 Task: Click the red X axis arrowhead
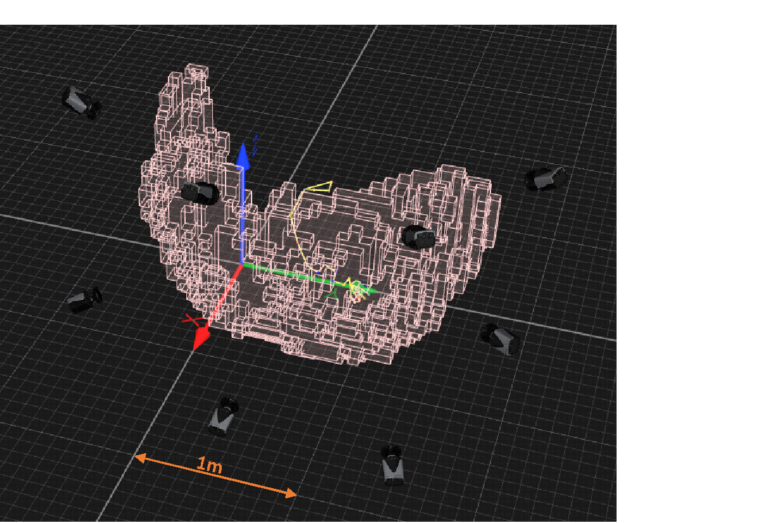click(201, 338)
